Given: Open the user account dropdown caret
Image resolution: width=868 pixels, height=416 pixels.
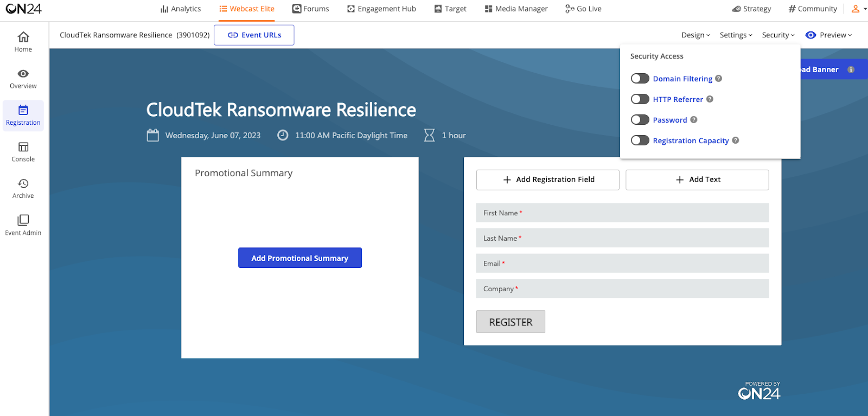Looking at the screenshot, I should pyautogui.click(x=865, y=9).
